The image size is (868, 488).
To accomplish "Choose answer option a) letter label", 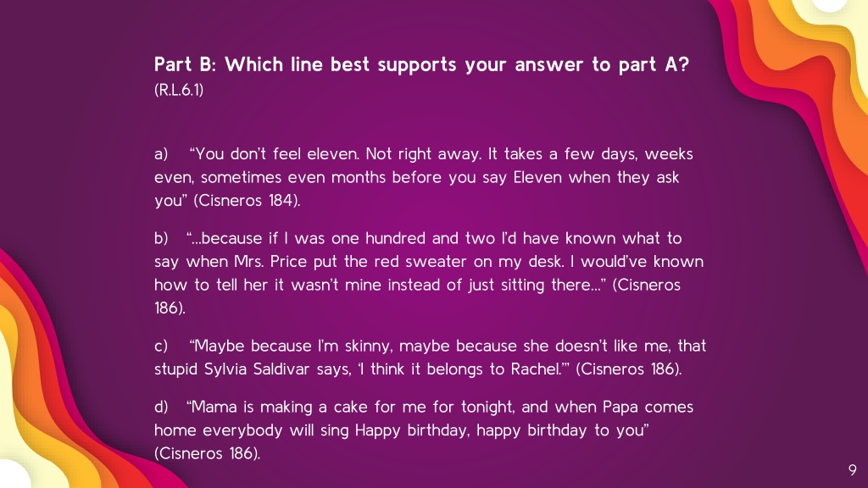I will (x=161, y=154).
